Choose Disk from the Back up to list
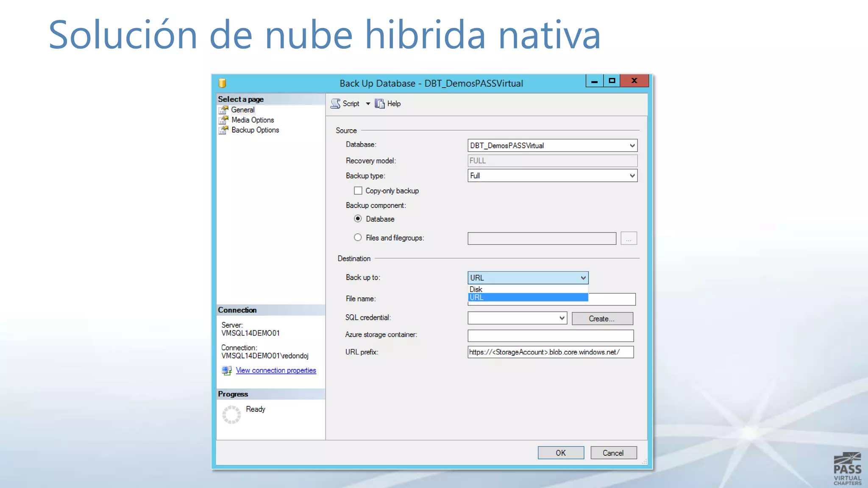868x488 pixels. coord(528,289)
